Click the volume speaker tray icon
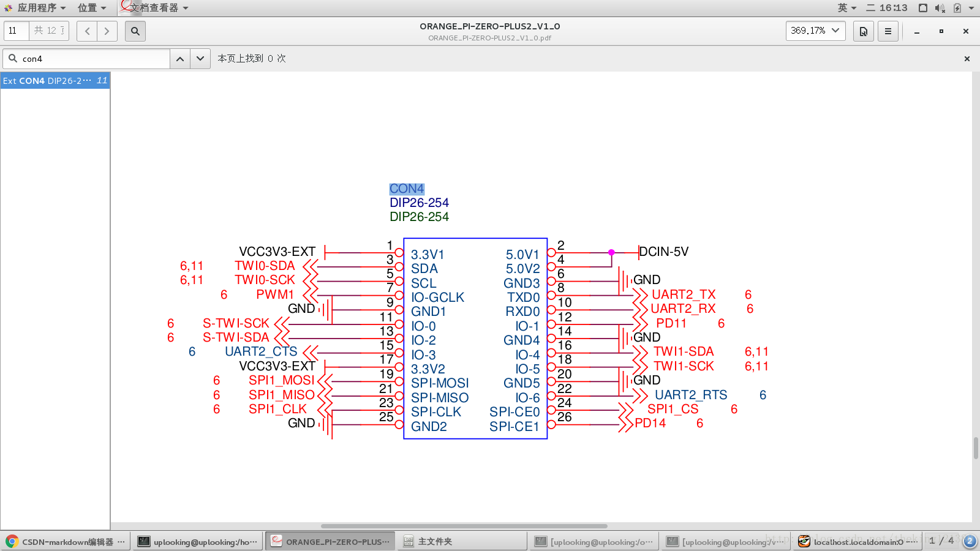980x551 pixels. (940, 8)
